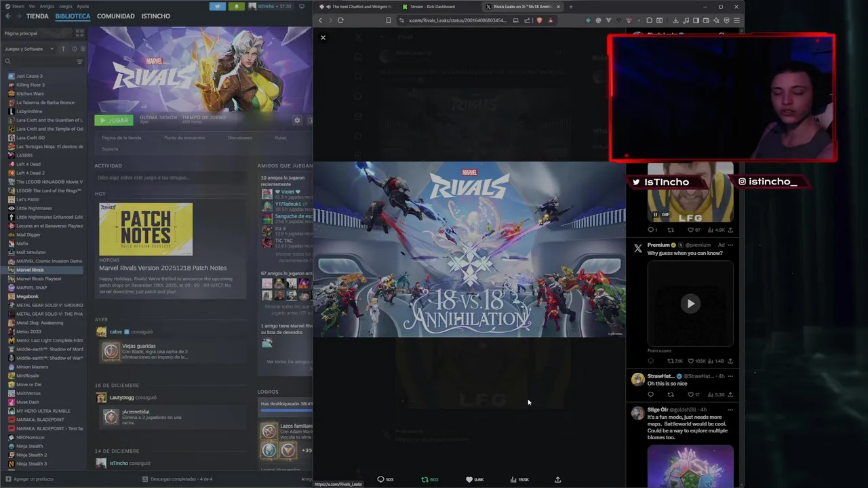The width and height of the screenshot is (868, 488).
Task: Share the post with the upload icon
Action: point(557,479)
